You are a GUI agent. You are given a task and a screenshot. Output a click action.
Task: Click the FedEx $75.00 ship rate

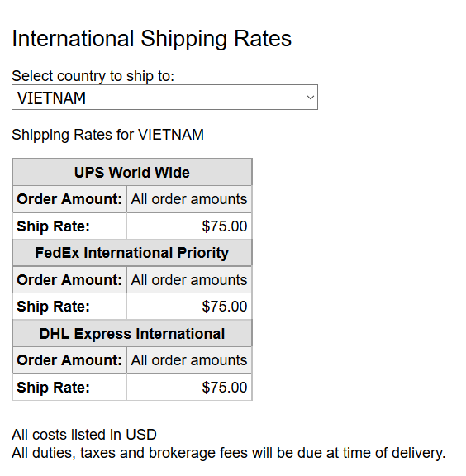225,307
